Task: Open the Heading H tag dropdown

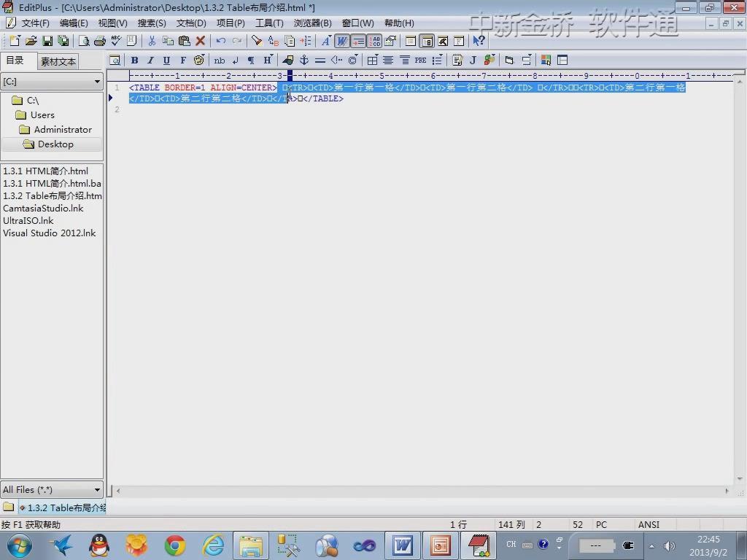Action: [x=268, y=61]
